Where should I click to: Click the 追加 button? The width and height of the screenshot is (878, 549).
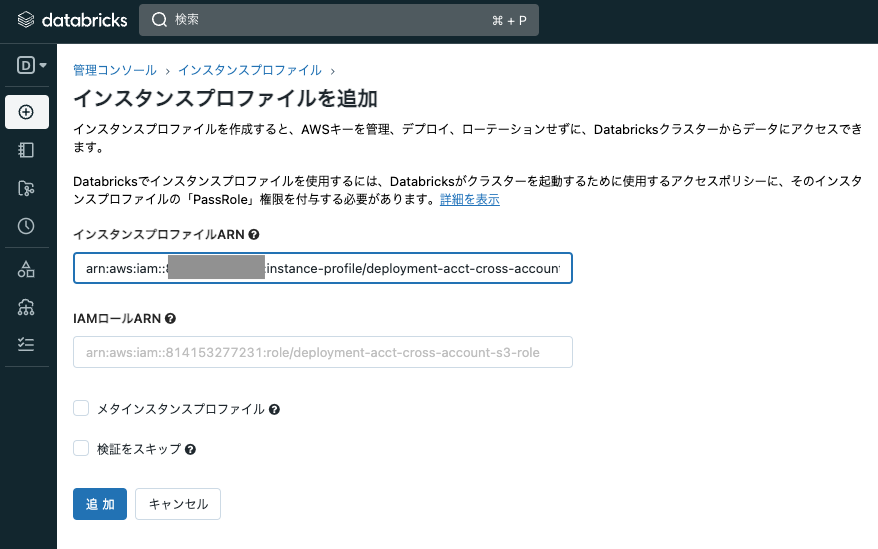100,504
